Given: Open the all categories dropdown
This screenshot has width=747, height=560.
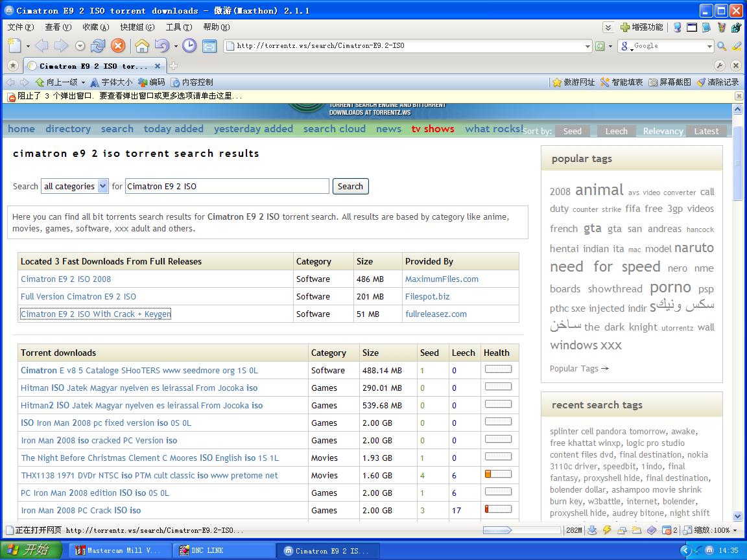Looking at the screenshot, I should pyautogui.click(x=75, y=186).
